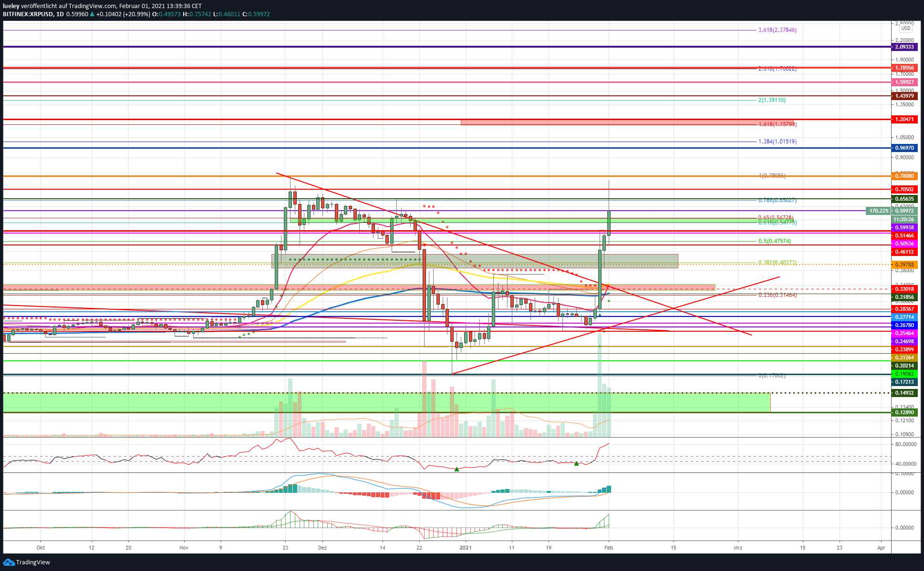Click the red 0.70502 price label
Viewport: 924px width, 571px height.
tap(904, 189)
